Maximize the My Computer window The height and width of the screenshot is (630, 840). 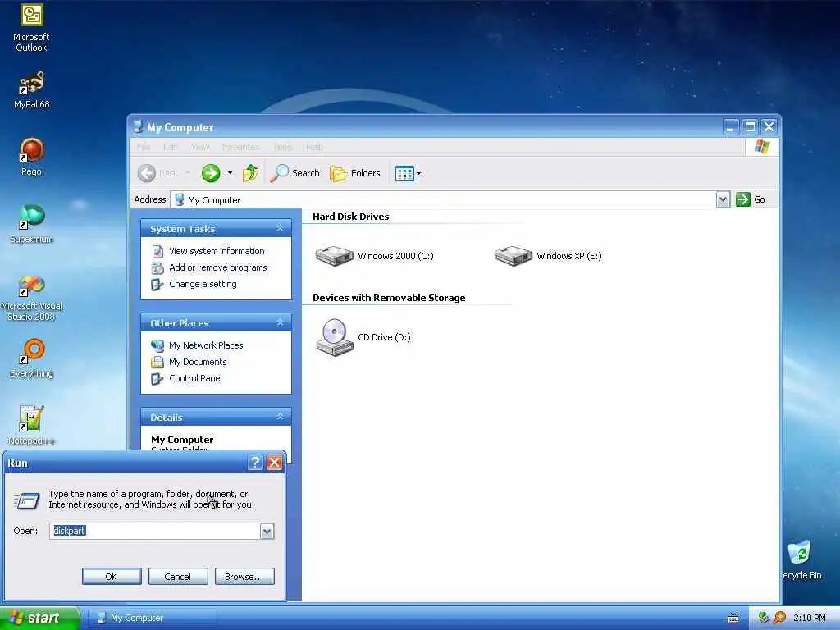click(750, 127)
